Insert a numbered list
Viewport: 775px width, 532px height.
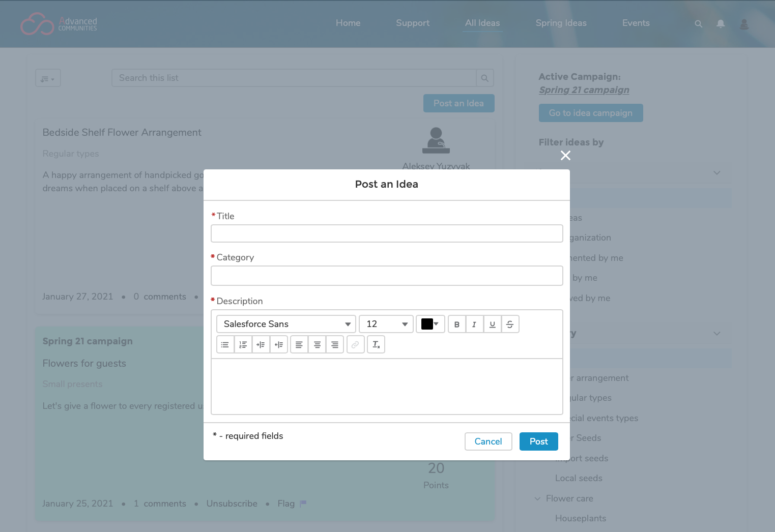pos(243,344)
